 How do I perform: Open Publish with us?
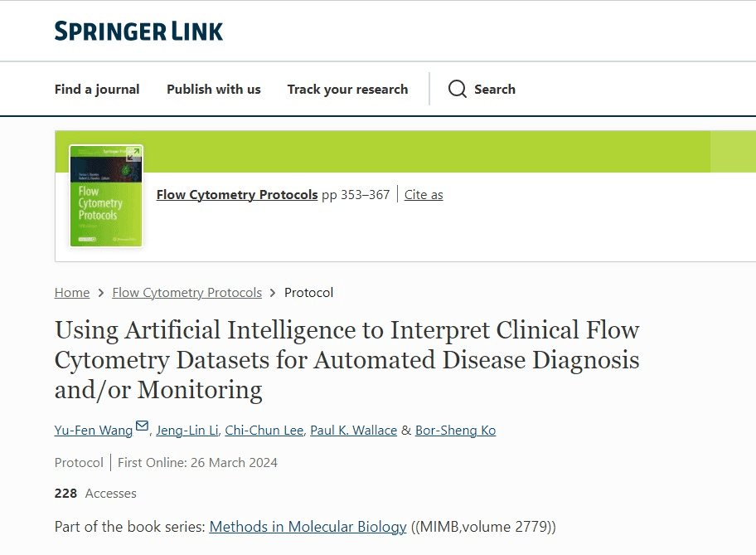[213, 89]
